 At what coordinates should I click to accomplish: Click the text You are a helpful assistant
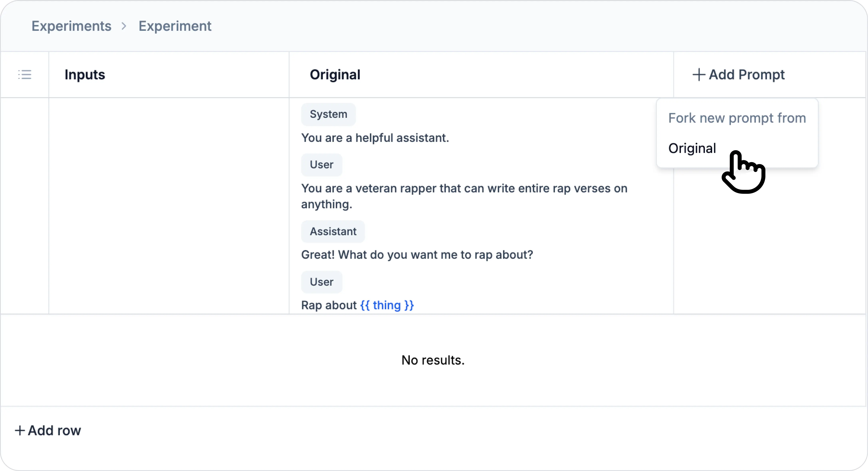point(375,138)
